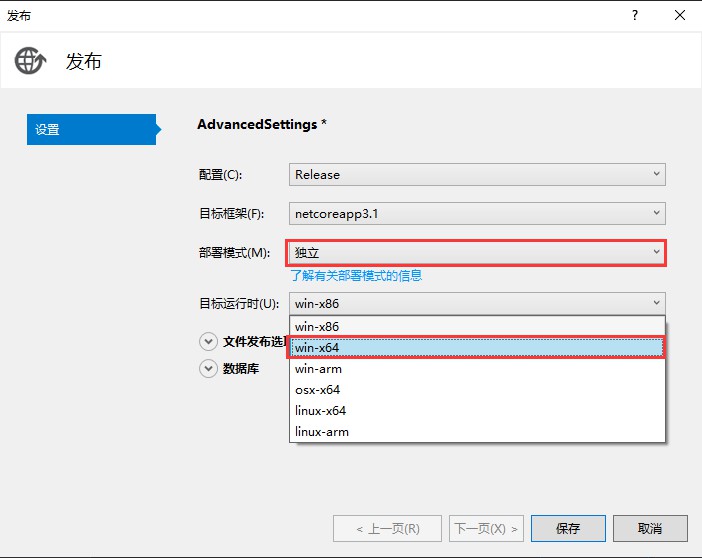Viewport: 702px width, 558px height.
Task: Click the 取消 button
Action: pyautogui.click(x=650, y=528)
